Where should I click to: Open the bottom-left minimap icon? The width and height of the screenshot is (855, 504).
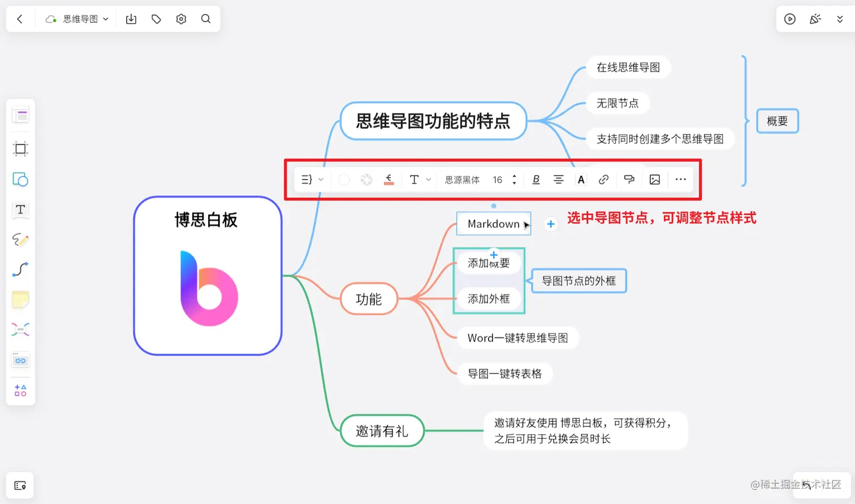coord(20,485)
